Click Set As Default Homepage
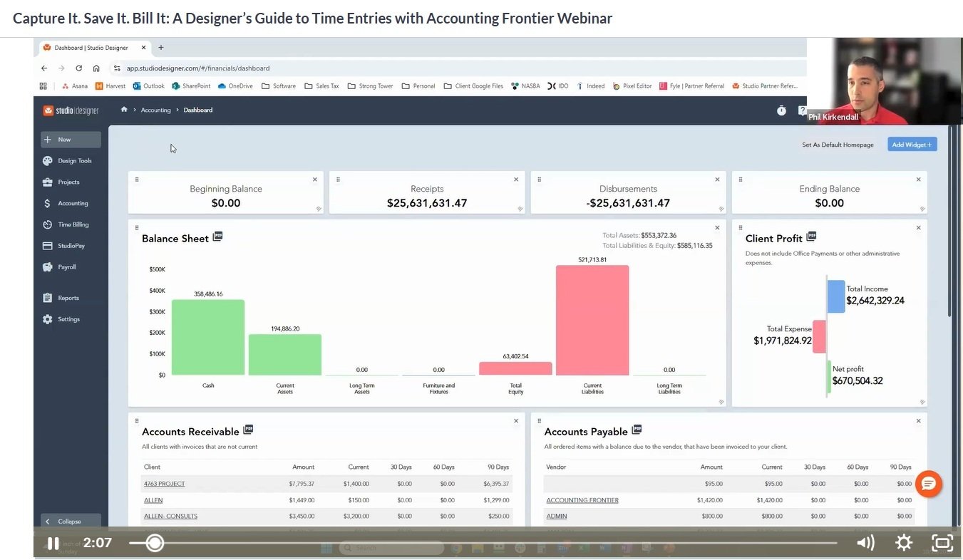963x560 pixels. coord(838,145)
